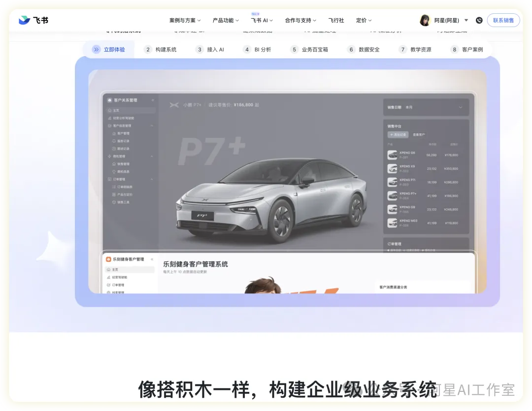Click the 主页 home icon in 乐刻健身 sidebar
This screenshot has height=411, width=532.
coord(108,270)
